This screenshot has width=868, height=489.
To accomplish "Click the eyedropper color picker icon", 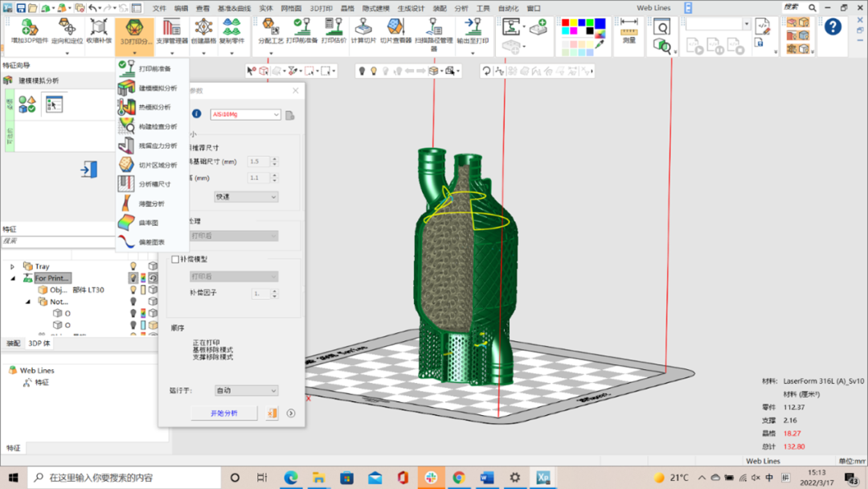I will [x=600, y=45].
